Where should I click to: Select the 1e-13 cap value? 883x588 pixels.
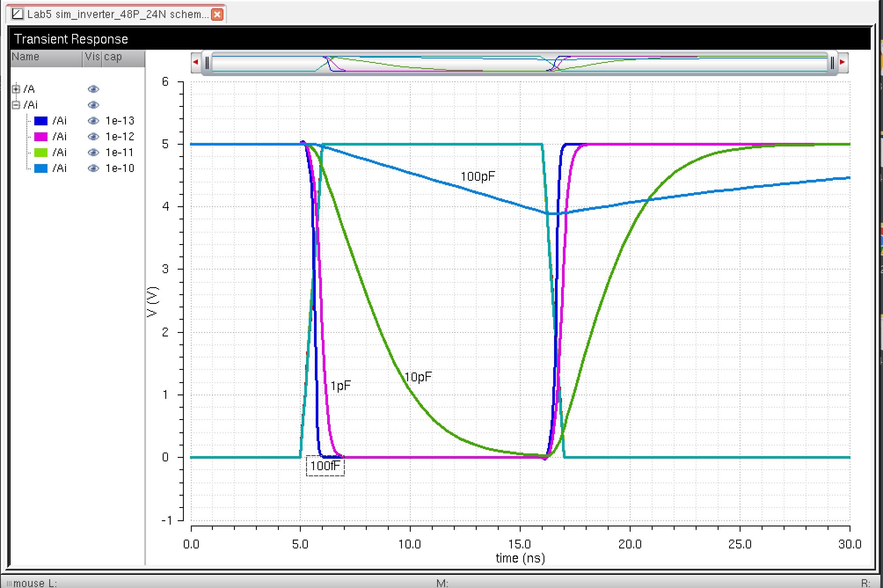(120, 121)
